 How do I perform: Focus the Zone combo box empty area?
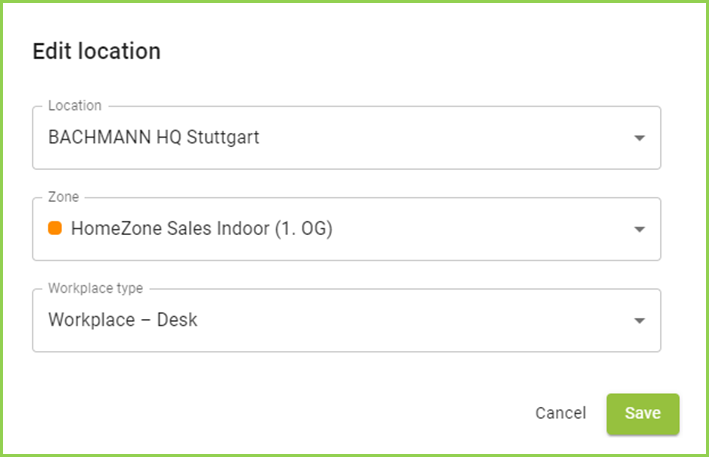480,229
